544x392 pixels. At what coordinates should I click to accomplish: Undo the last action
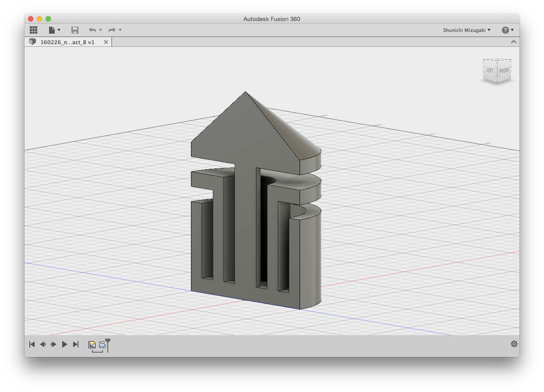[92, 30]
